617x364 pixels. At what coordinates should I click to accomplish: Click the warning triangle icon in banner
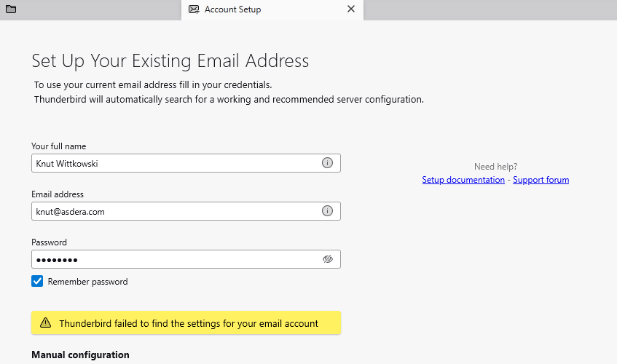point(46,323)
